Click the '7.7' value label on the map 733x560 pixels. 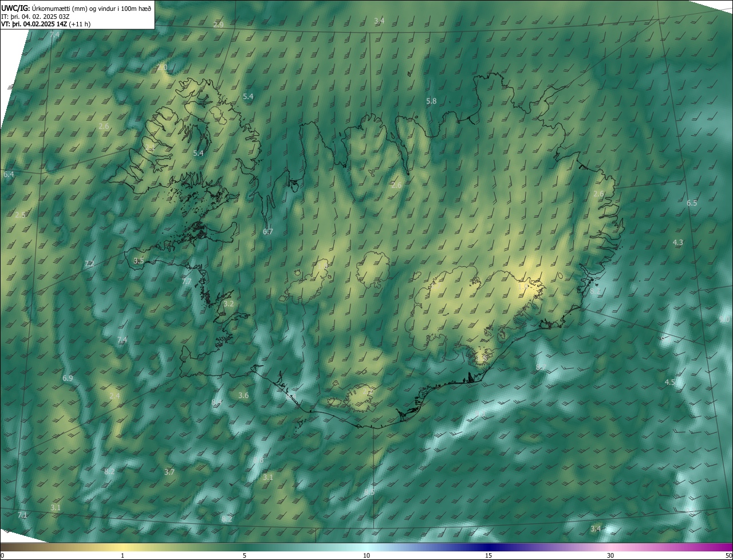(187, 282)
